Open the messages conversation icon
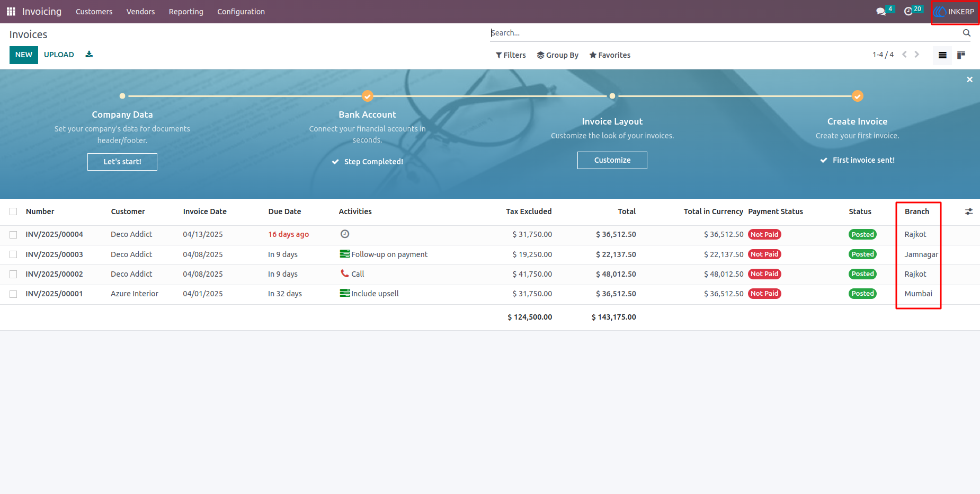Viewport: 980px width, 494px height. [881, 11]
